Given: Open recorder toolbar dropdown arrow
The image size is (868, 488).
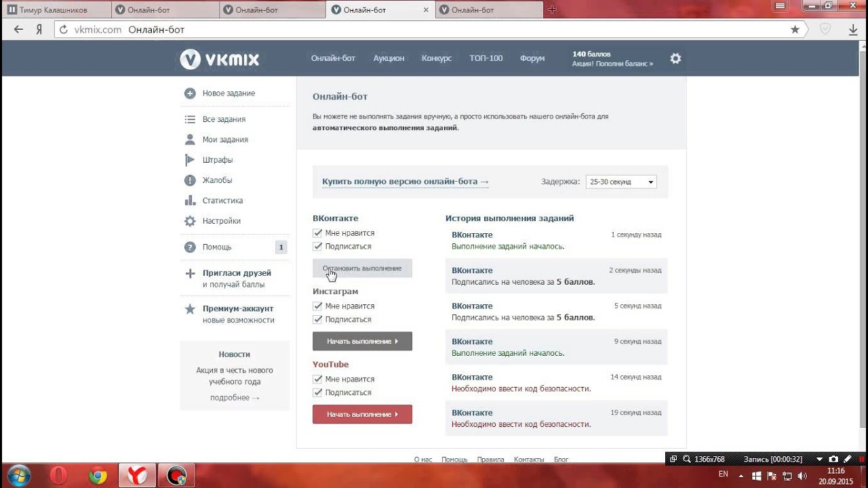Looking at the screenshot, I should pyautogui.click(x=819, y=459).
